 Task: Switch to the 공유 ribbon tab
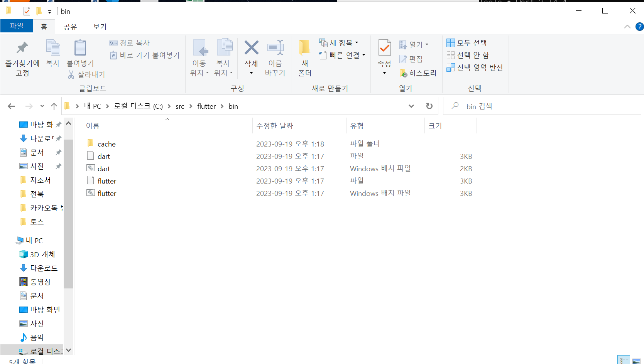(x=70, y=27)
